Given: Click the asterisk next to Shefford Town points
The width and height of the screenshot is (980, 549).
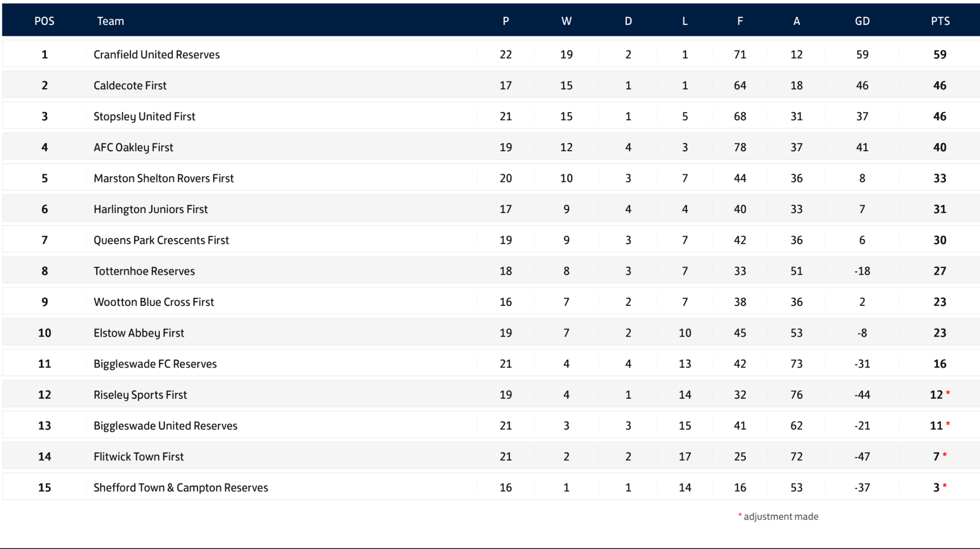Looking at the screenshot, I should click(945, 486).
